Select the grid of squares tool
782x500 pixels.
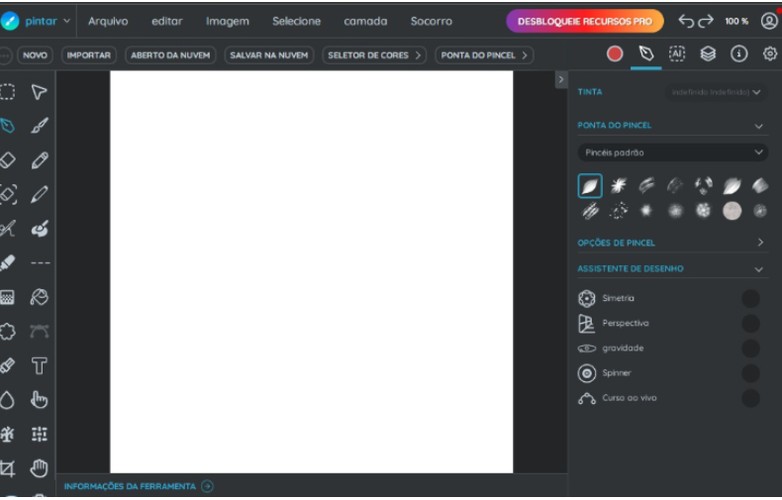(x=39, y=434)
